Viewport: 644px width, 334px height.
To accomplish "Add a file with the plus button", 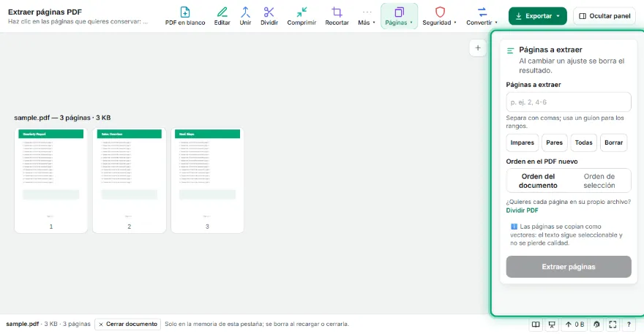I will pyautogui.click(x=478, y=48).
